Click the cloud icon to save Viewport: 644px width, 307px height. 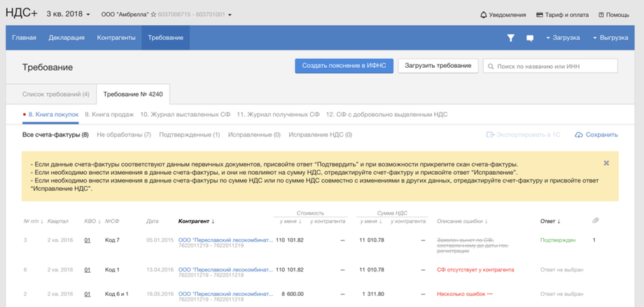578,135
